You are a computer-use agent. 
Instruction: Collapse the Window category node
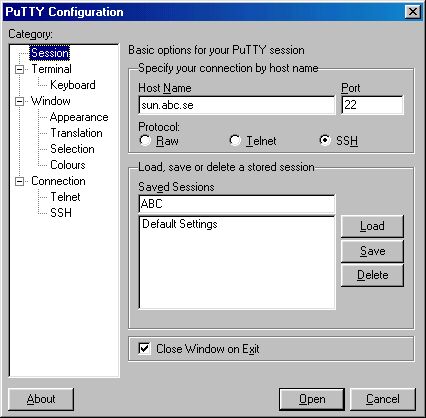click(19, 101)
